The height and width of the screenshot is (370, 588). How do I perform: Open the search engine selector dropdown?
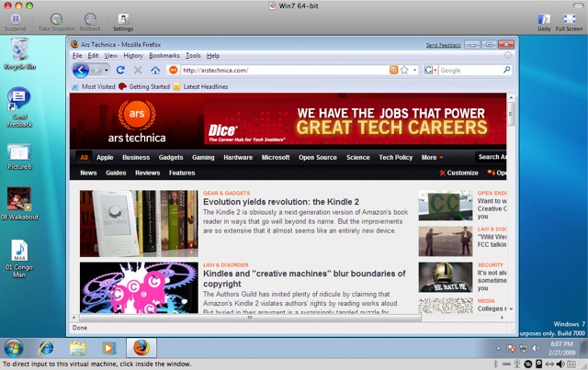pos(435,70)
